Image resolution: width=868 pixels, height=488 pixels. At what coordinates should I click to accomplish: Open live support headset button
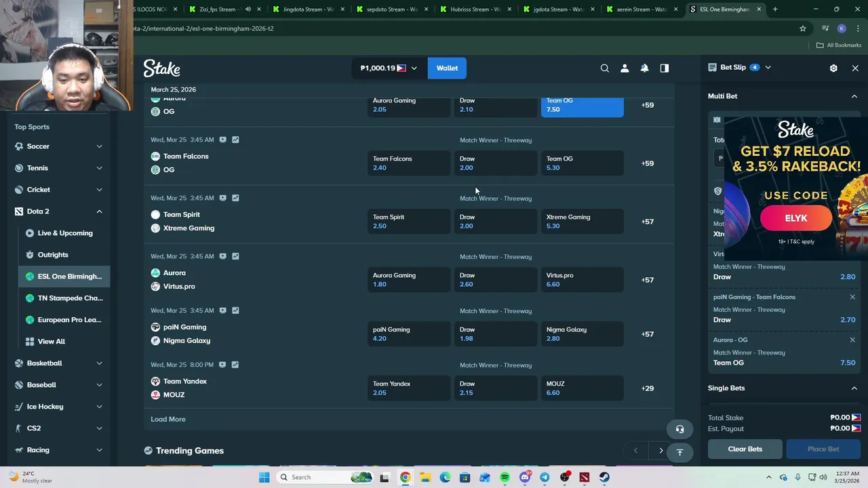pyautogui.click(x=679, y=429)
